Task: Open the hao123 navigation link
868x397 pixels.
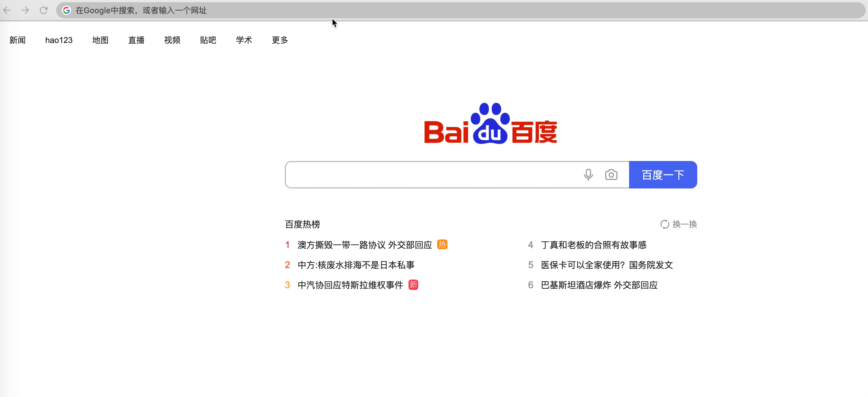Action: click(x=59, y=40)
